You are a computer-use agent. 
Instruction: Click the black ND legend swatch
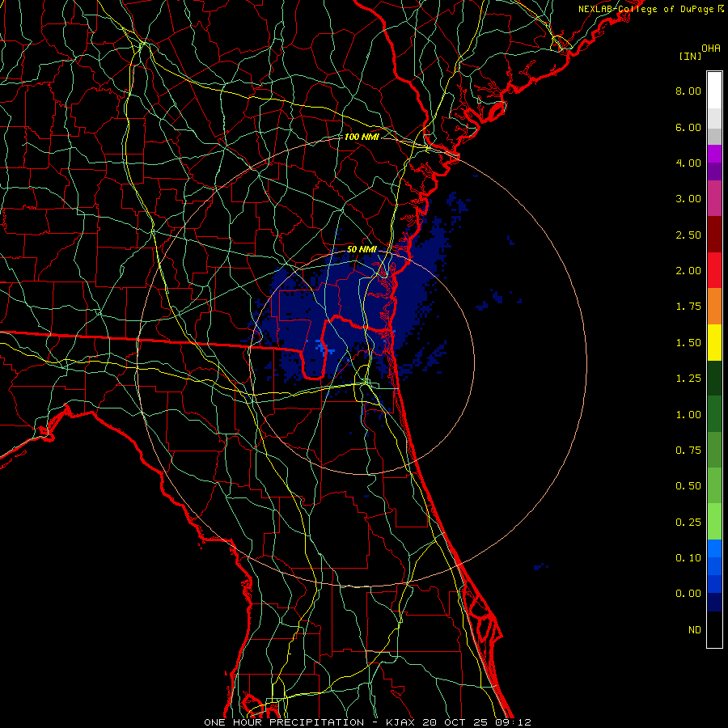pyautogui.click(x=714, y=629)
